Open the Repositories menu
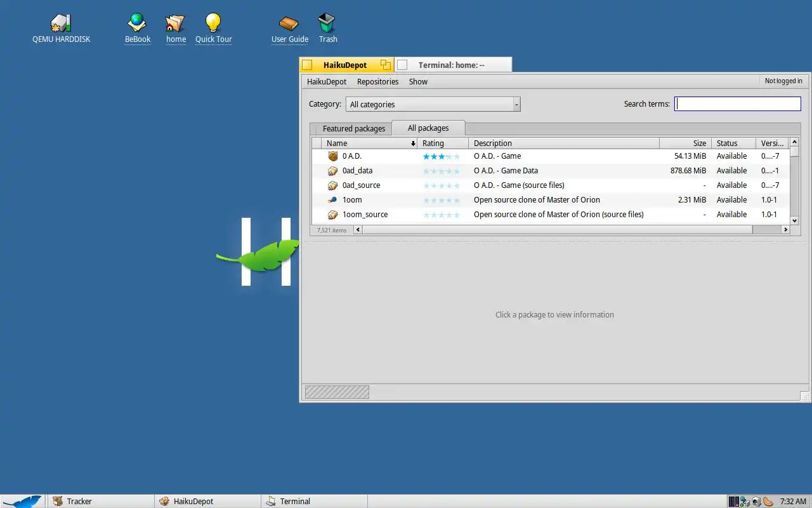 click(377, 81)
